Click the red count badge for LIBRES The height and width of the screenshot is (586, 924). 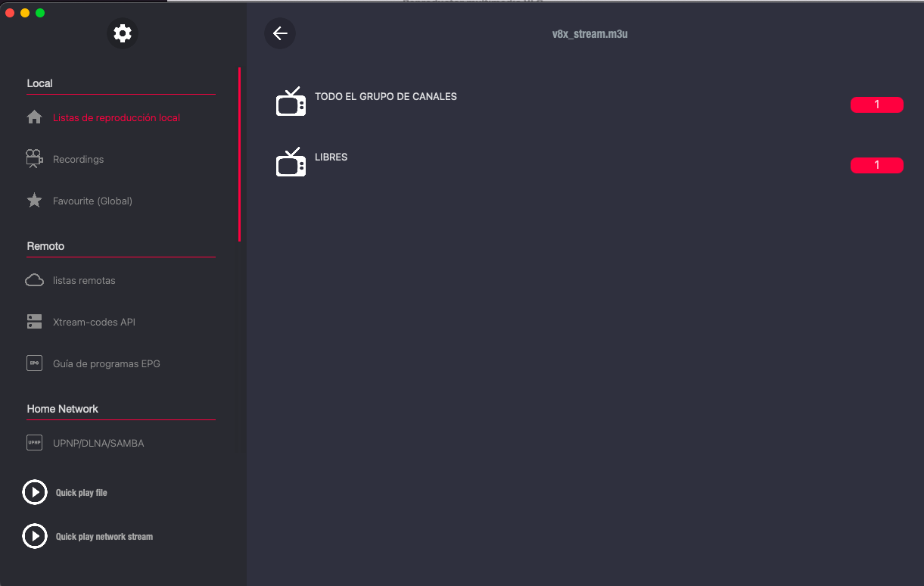click(876, 165)
